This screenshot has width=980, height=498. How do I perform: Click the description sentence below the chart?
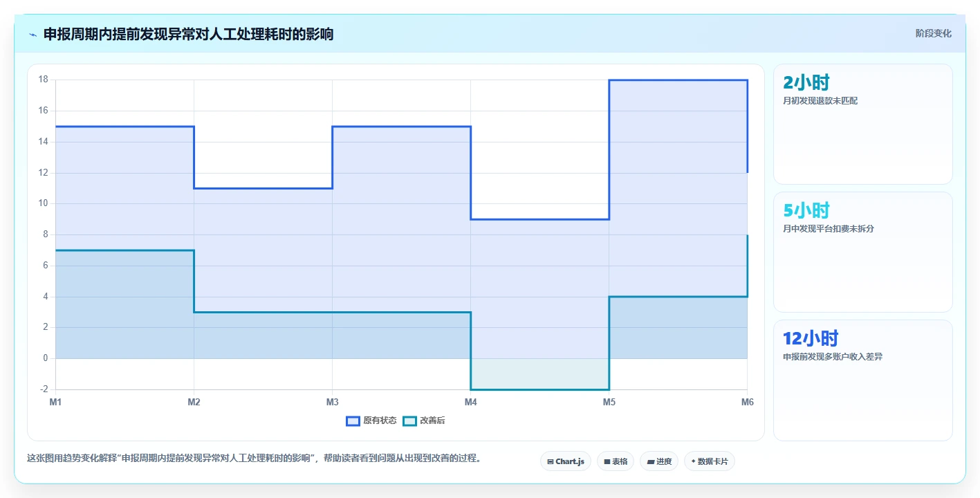[x=254, y=458]
